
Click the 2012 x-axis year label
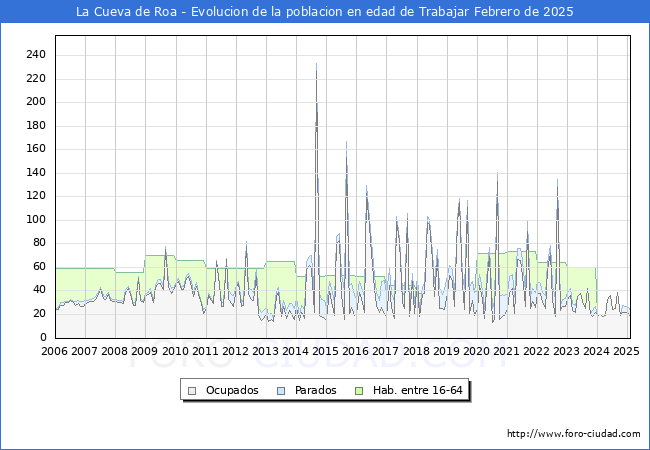[235, 351]
